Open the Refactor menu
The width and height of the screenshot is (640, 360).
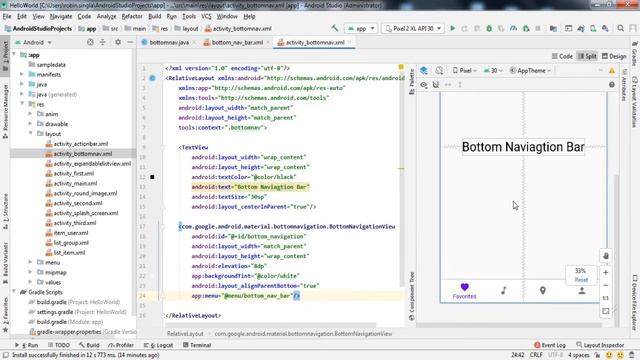132,16
